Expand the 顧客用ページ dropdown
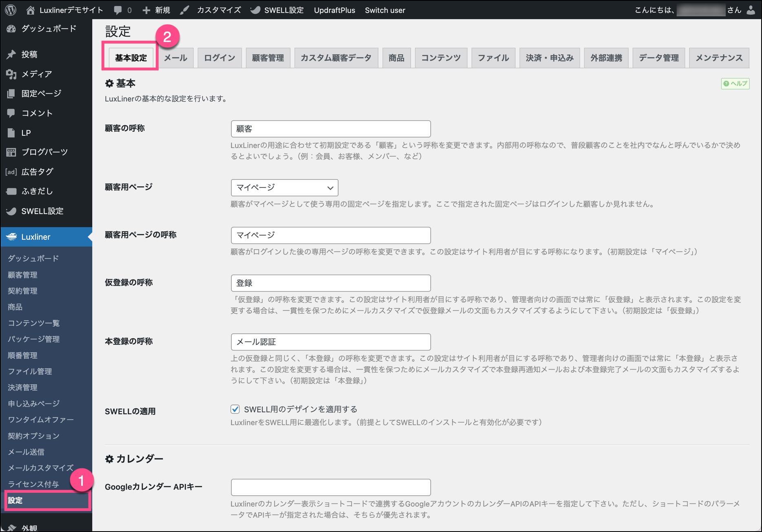Viewport: 762px width, 532px height. 284,188
